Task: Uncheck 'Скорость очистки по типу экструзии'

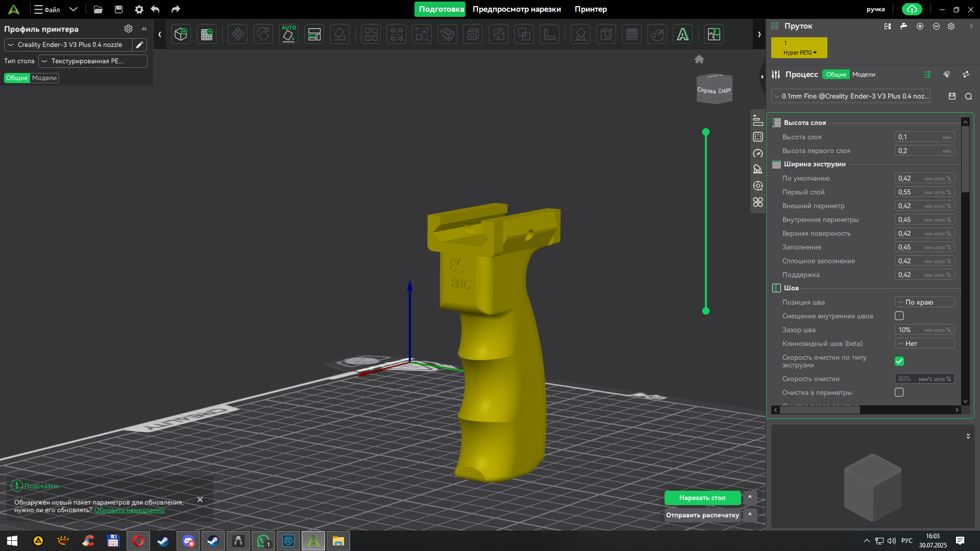Action: 899,361
